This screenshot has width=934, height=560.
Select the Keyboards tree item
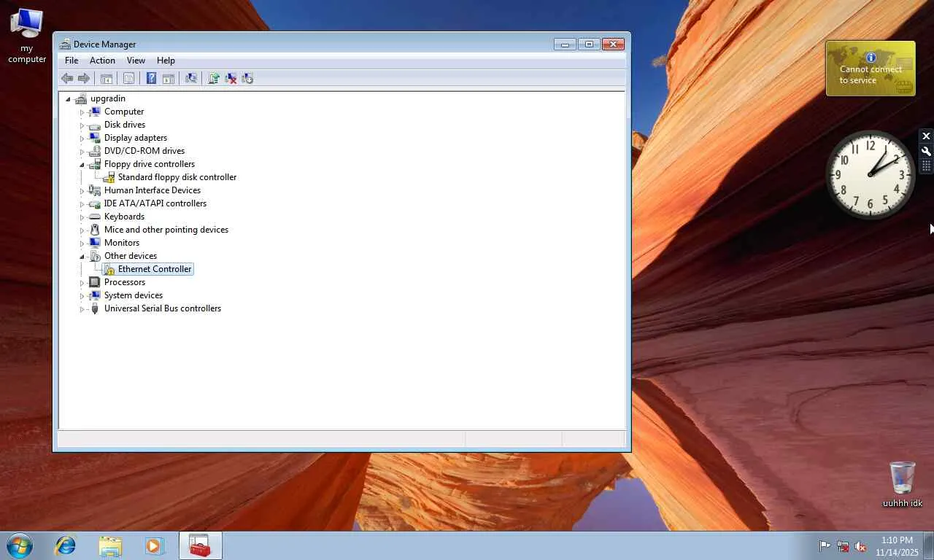124,217
